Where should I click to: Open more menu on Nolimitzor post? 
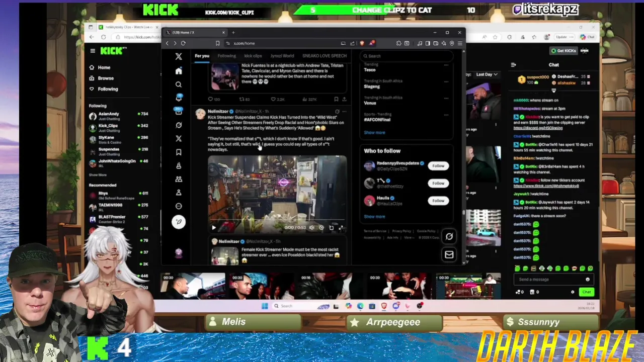pyautogui.click(x=344, y=111)
